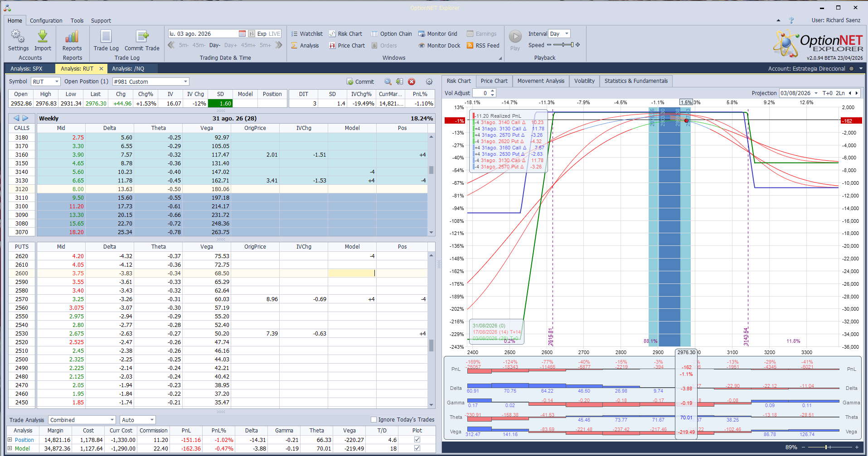Uncheck the Plot box for Model row
Viewport: 868px width, 456px height.
(x=417, y=448)
